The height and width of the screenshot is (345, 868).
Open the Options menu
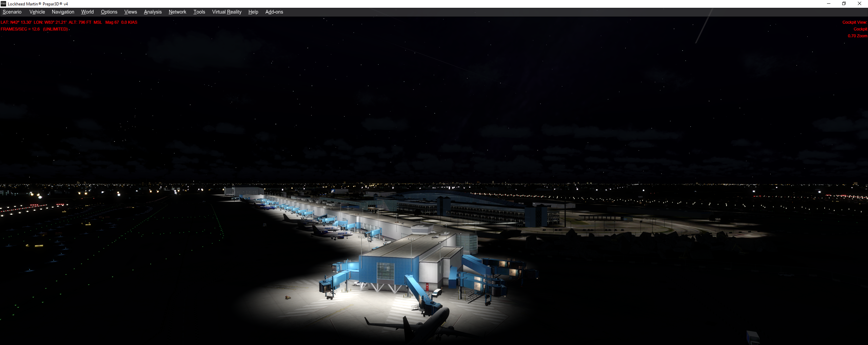coord(109,12)
